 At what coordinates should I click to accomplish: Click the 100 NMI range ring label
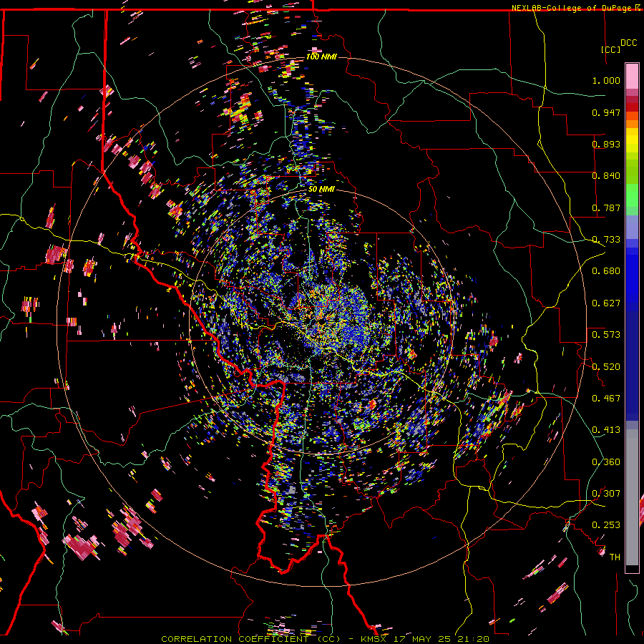click(x=321, y=57)
